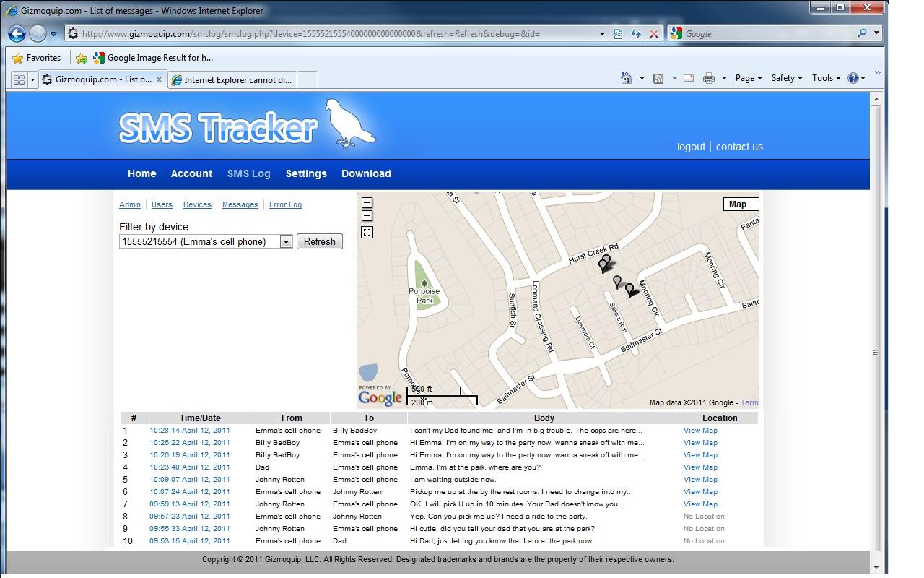The height and width of the screenshot is (578, 924).
Task: Click View Map for message row 7
Action: point(700,504)
